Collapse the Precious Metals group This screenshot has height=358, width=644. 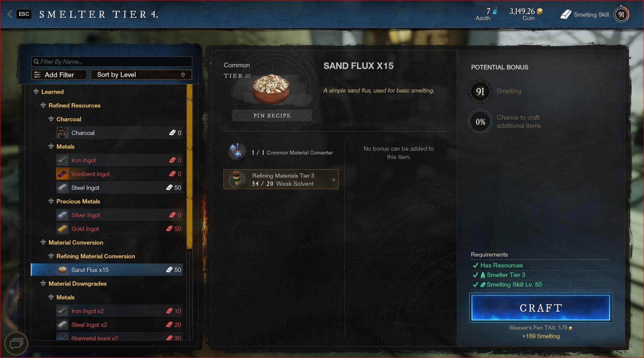point(51,201)
